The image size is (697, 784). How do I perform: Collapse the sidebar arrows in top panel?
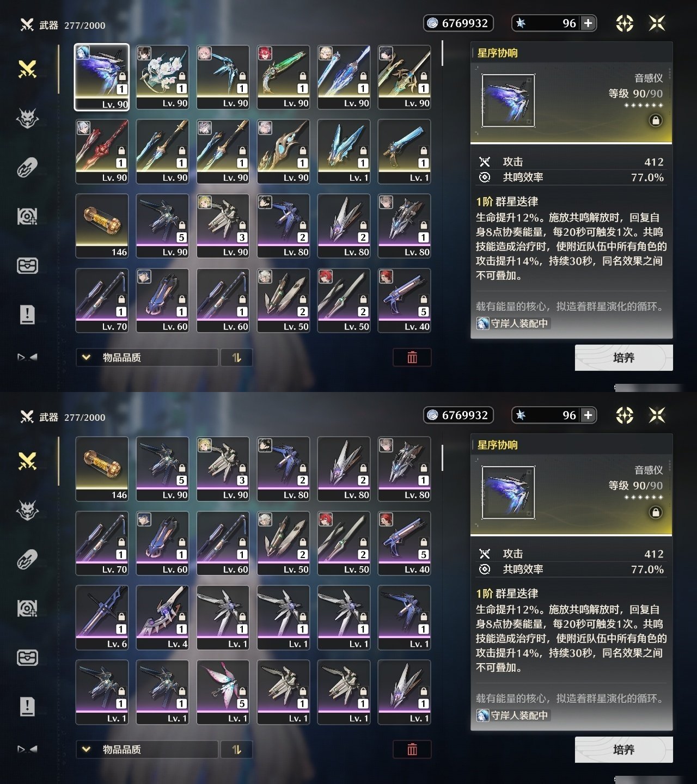27,357
